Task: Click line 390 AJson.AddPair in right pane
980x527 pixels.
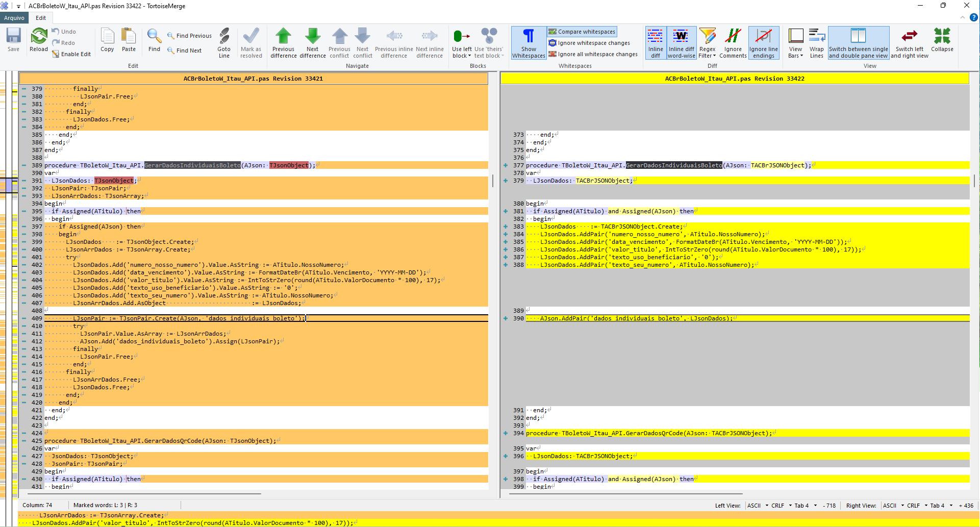Action: click(x=747, y=318)
